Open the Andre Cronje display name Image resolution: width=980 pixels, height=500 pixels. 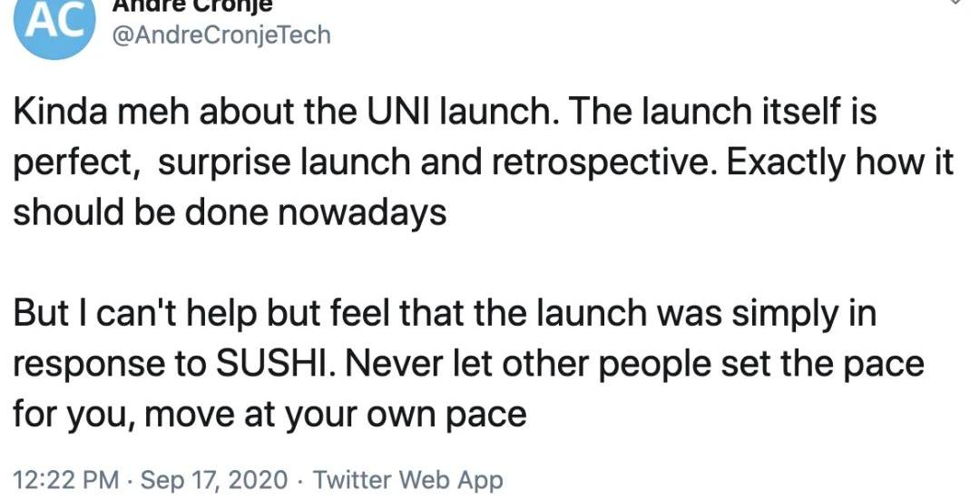coord(191,5)
